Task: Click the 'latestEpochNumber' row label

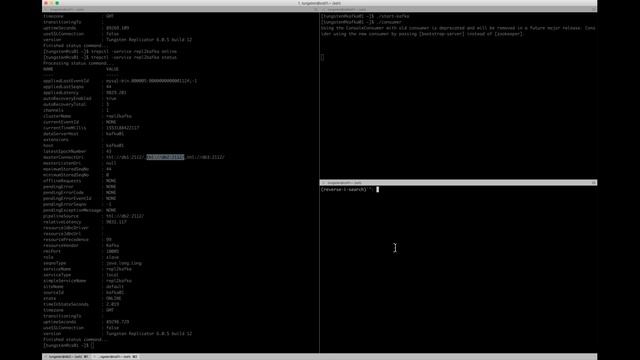Action: 65,151
